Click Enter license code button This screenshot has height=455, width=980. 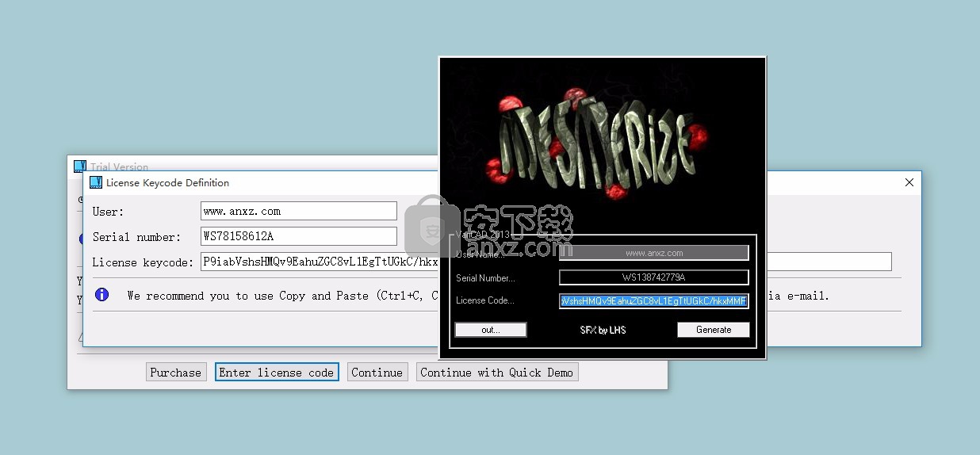click(277, 373)
